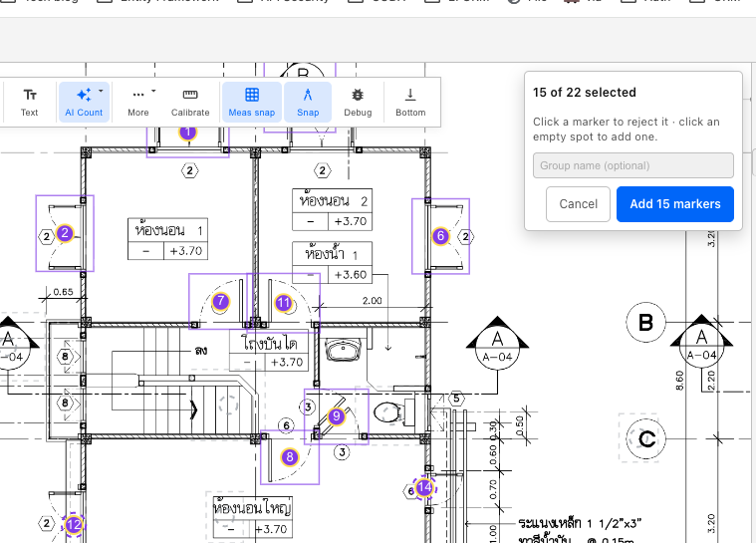The width and height of the screenshot is (756, 543).
Task: Click the 2.00 dimension text
Action: 372,301
